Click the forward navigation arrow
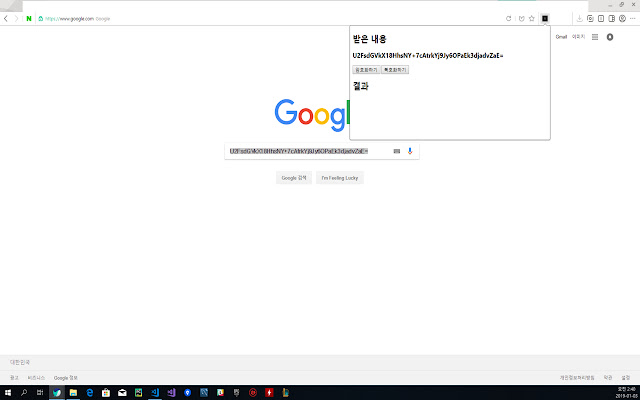The height and width of the screenshot is (400, 640). pos(17,18)
